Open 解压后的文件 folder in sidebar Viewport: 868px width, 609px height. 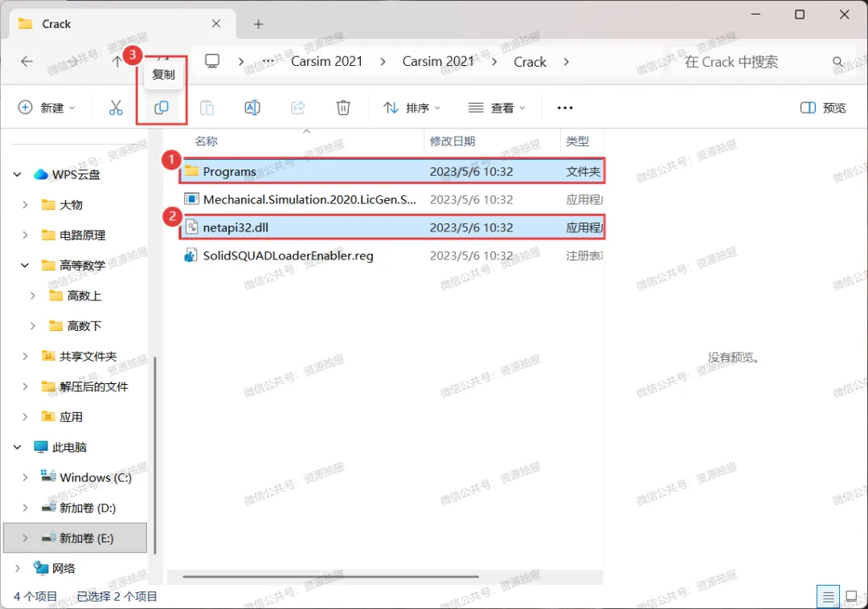pyautogui.click(x=93, y=386)
